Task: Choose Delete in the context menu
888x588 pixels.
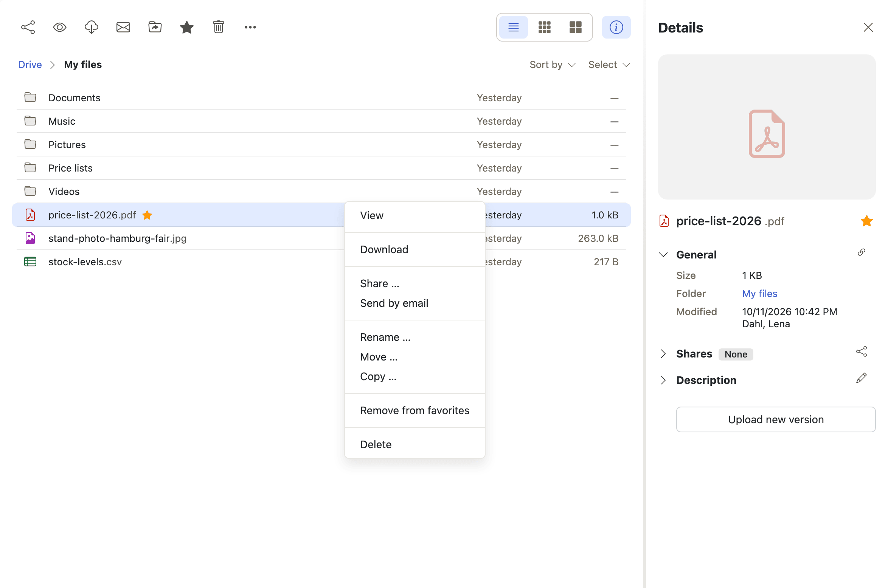Action: 415,444
